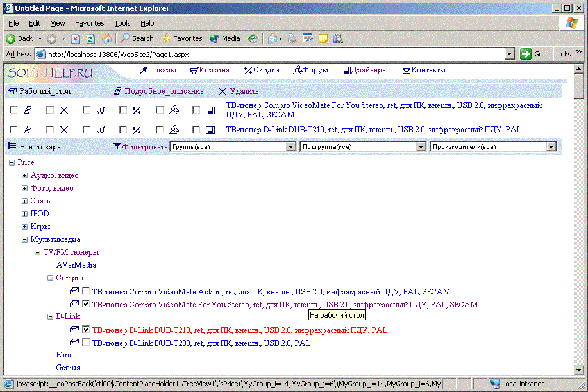Expand the IPOD tree node
This screenshot has height=392, width=588.
click(x=24, y=214)
